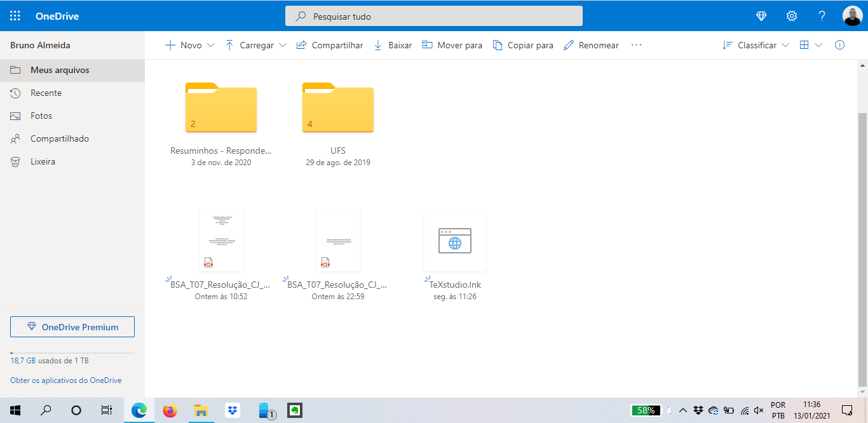The image size is (868, 423).
Task: Click the Copiar para button
Action: click(523, 45)
